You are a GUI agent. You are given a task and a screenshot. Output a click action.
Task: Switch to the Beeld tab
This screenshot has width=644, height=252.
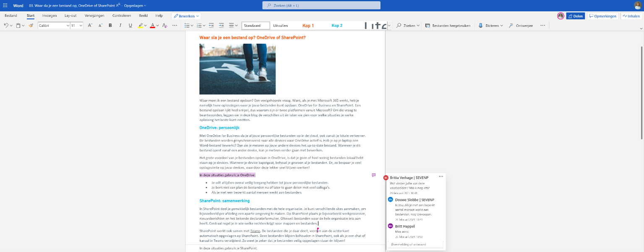(x=143, y=16)
